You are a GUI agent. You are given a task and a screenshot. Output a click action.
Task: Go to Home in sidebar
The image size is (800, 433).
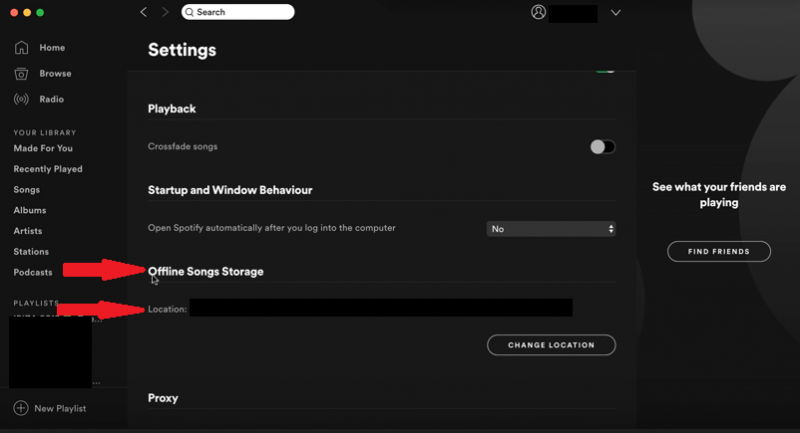[52, 47]
